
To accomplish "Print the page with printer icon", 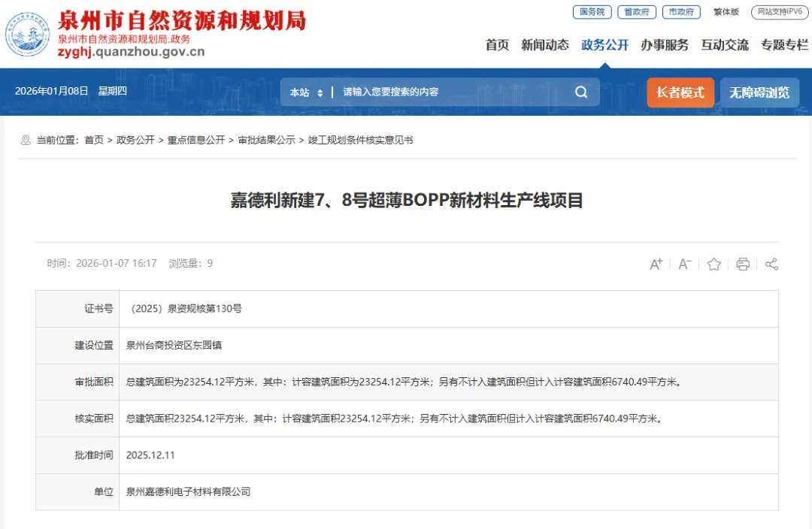I will pos(743,264).
